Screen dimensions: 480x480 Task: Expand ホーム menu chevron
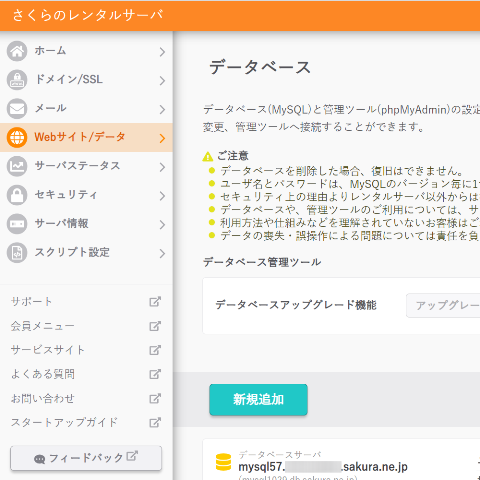tap(162, 52)
